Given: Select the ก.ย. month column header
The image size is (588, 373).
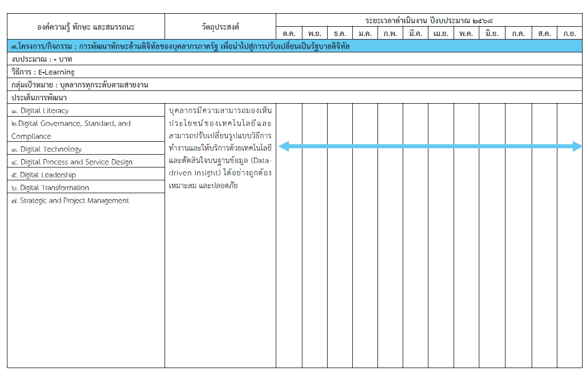Looking at the screenshot, I should 570,34.
